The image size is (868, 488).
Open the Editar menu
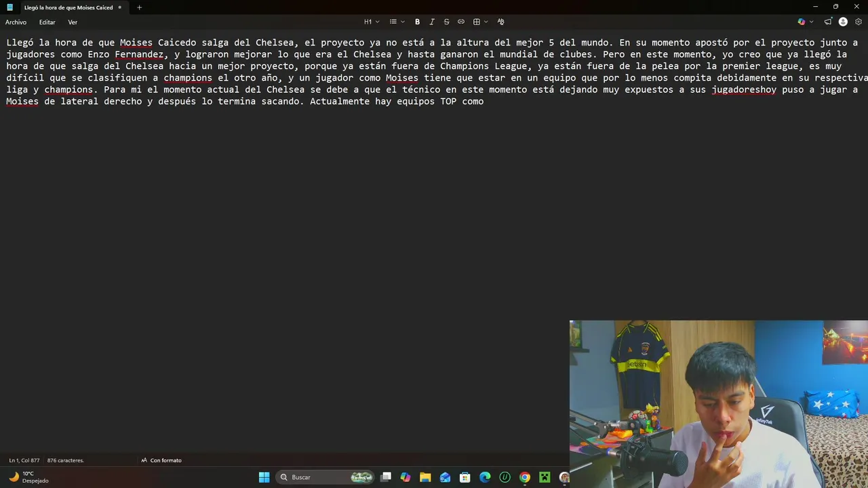(47, 22)
